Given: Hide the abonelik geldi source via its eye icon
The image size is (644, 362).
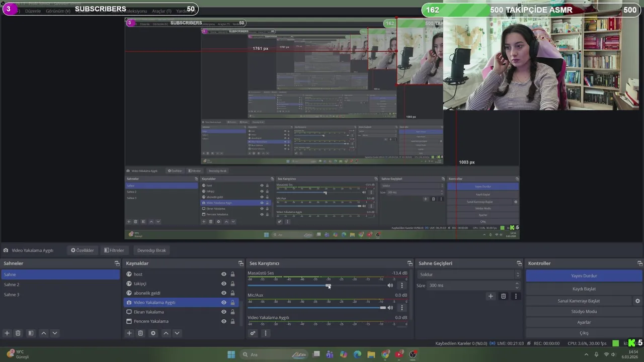Looking at the screenshot, I should click(x=224, y=293).
